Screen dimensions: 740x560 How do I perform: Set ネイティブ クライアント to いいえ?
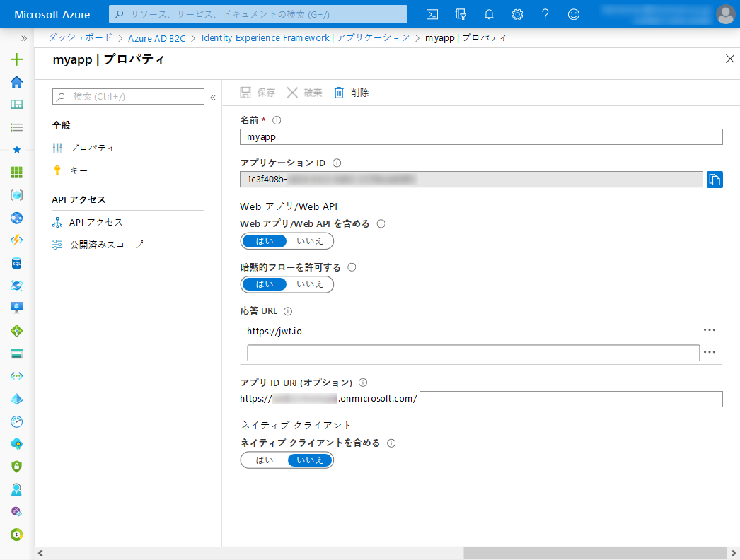click(x=310, y=460)
